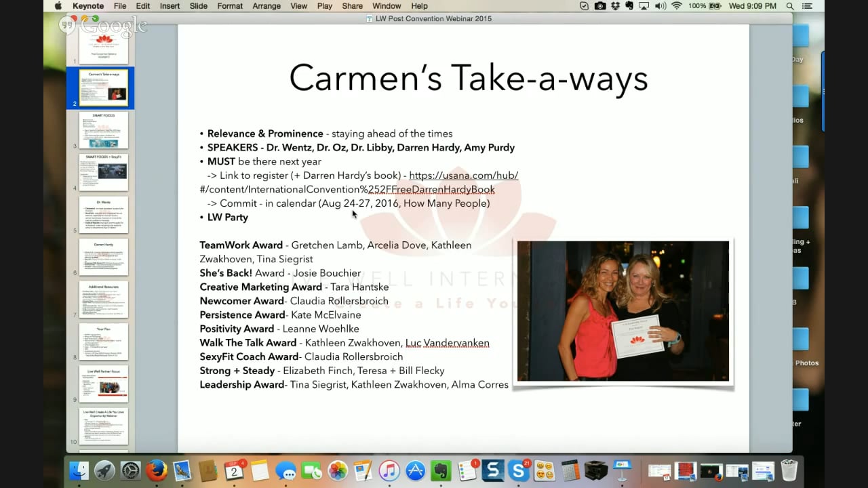This screenshot has width=868, height=488.
Task: Click the clock showing Wed 9:09 PM
Action: tap(752, 6)
